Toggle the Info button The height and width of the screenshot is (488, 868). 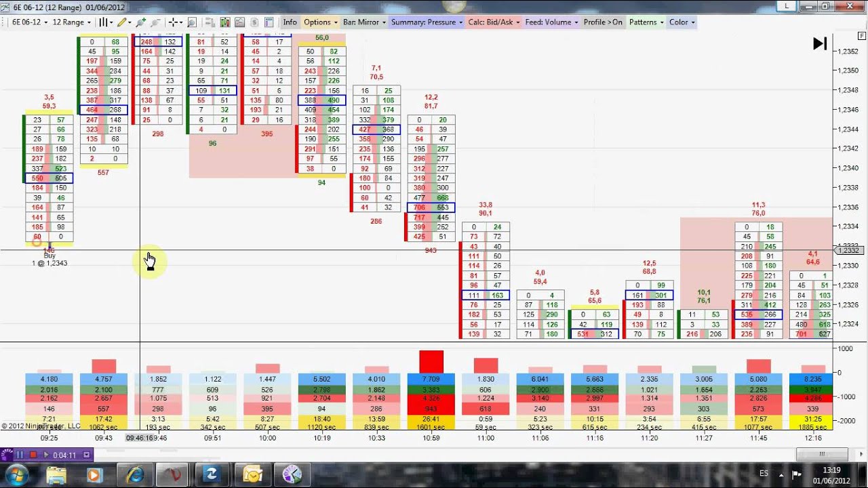pyautogui.click(x=290, y=22)
